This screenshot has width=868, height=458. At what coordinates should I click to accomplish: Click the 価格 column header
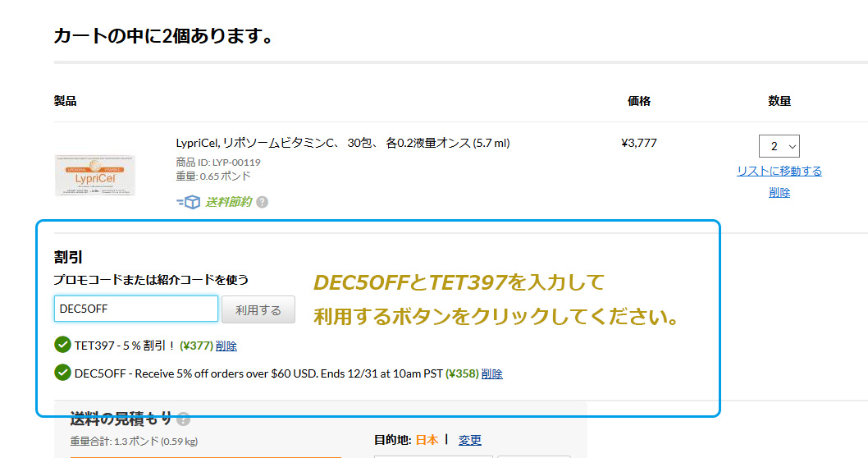[639, 101]
